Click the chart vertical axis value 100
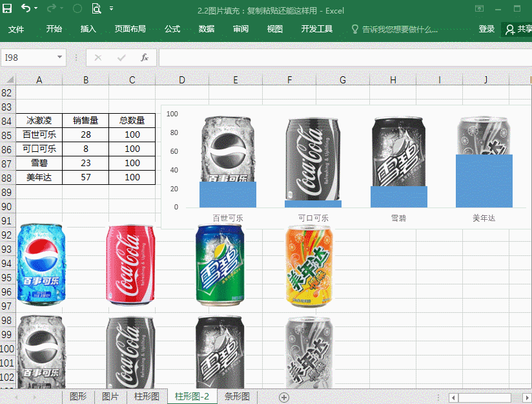This screenshot has height=404, width=532. 172,114
